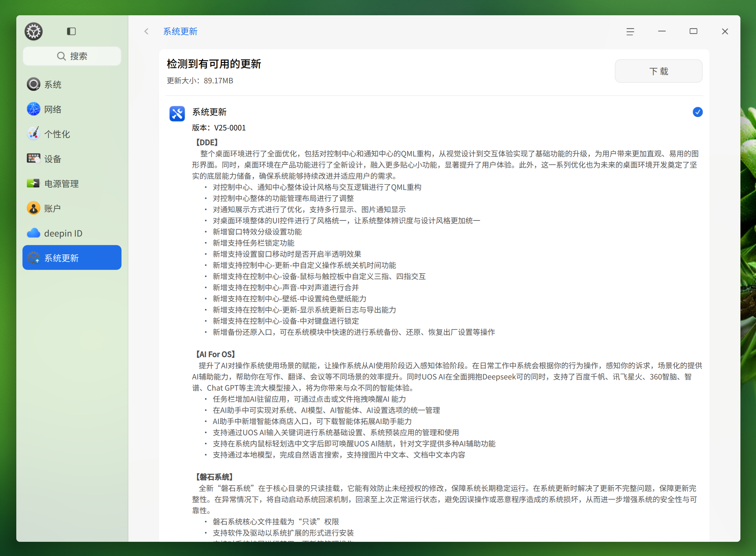Open 网络 via its globe icon
Image resolution: width=756 pixels, height=556 pixels.
pyautogui.click(x=34, y=109)
